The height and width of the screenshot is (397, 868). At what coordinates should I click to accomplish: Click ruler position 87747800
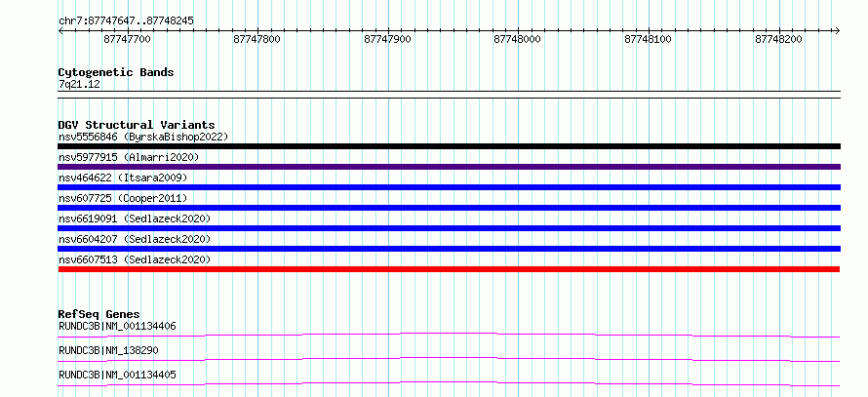pyautogui.click(x=257, y=39)
